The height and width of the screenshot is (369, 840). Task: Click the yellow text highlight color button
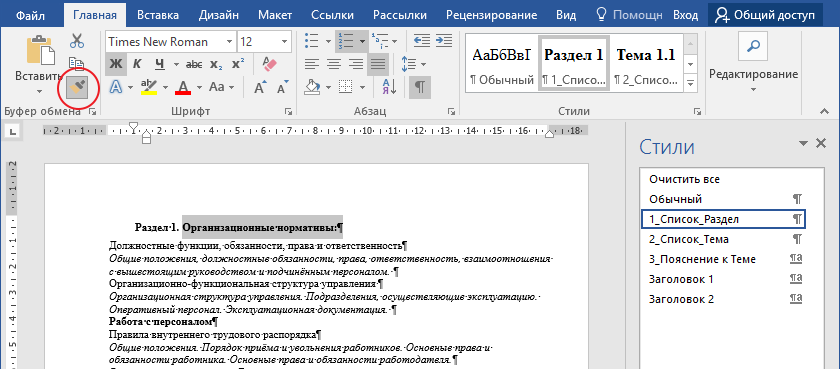(148, 87)
